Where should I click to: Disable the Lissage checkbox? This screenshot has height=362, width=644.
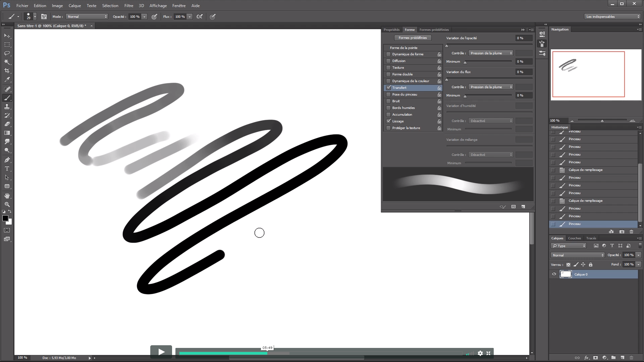click(x=388, y=121)
